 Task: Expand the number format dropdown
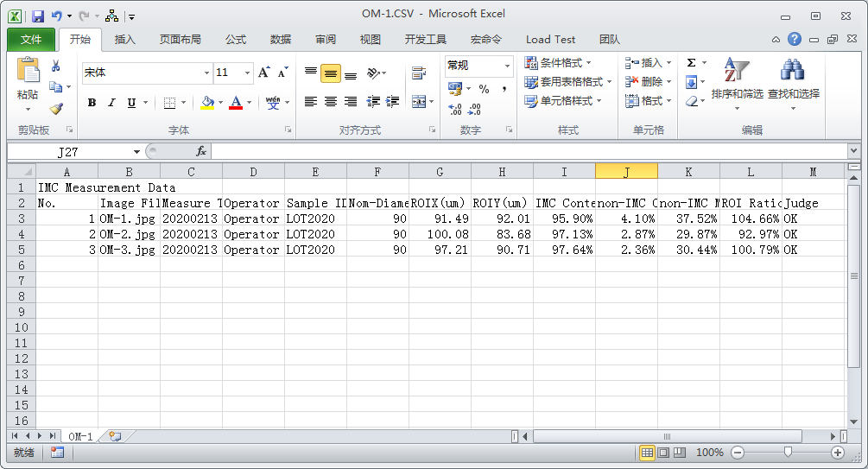tap(507, 66)
